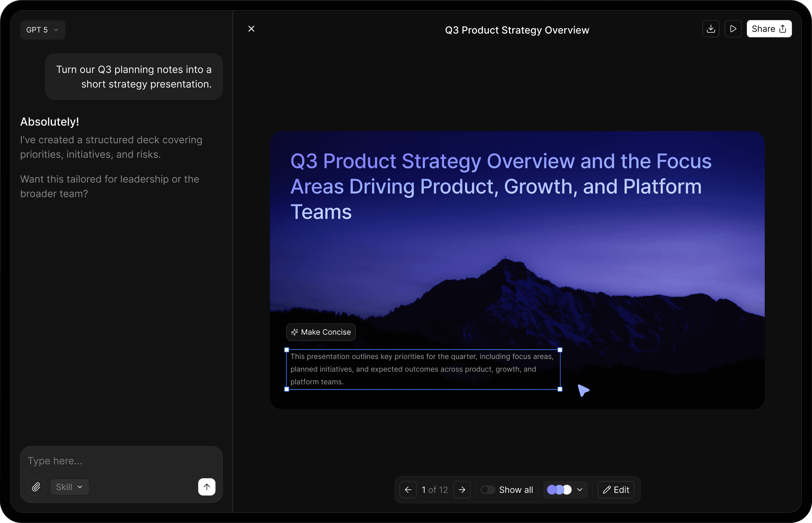Click the Edit pencil button
The height and width of the screenshot is (523, 812).
[x=616, y=490]
